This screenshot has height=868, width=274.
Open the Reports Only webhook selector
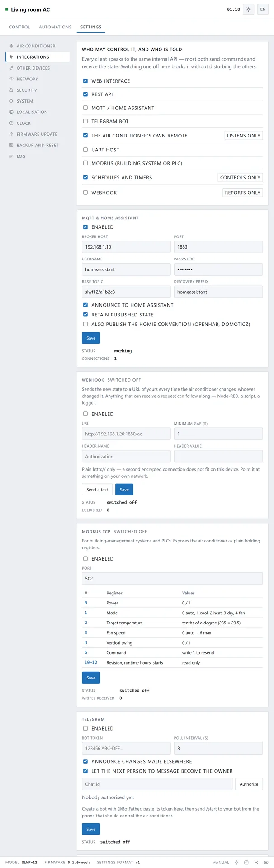(x=243, y=193)
